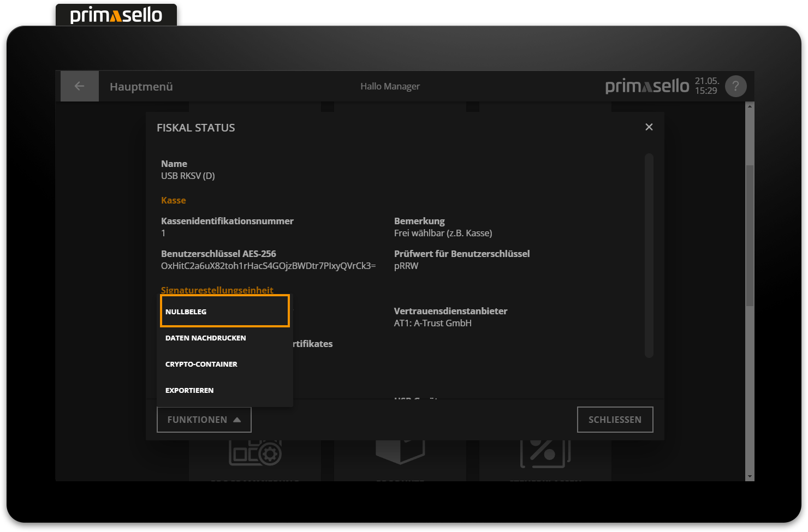Open help via the question mark icon
The image size is (808, 532).
coord(735,86)
